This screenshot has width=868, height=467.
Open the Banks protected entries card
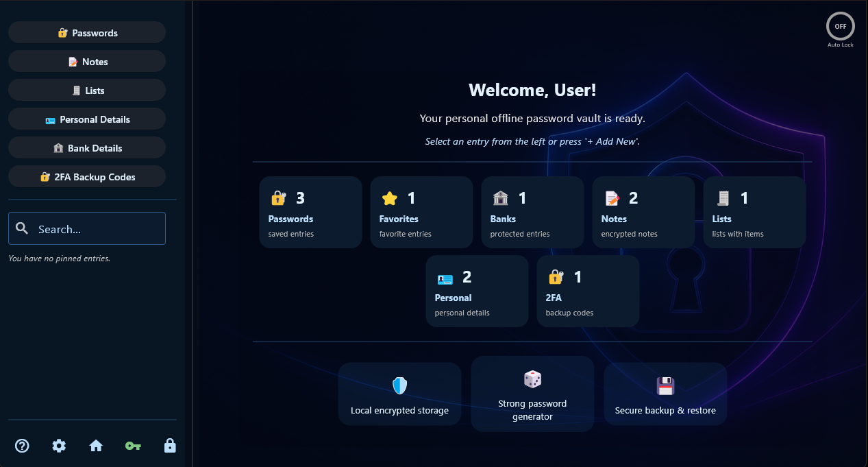(x=532, y=212)
